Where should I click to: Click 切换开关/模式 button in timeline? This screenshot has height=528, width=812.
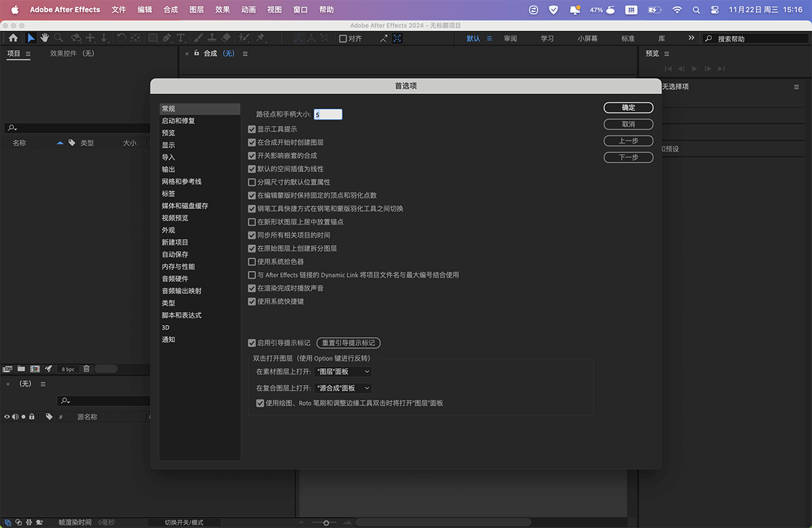pos(184,523)
